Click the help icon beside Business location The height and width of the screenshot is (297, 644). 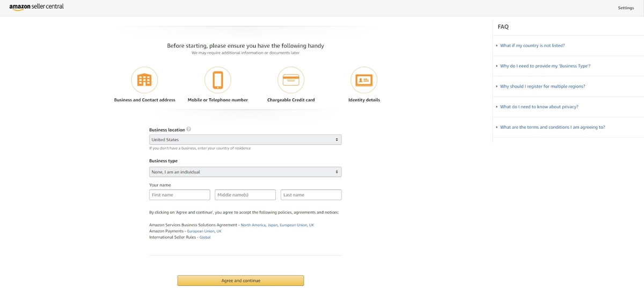[189, 129]
